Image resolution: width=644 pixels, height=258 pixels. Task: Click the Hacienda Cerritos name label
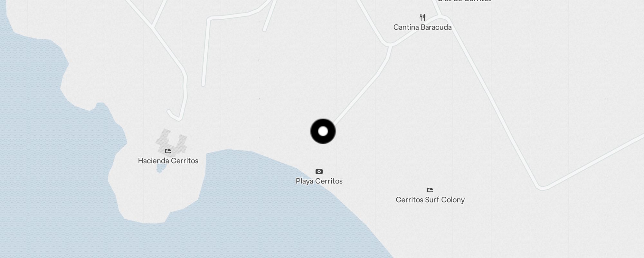[168, 161]
